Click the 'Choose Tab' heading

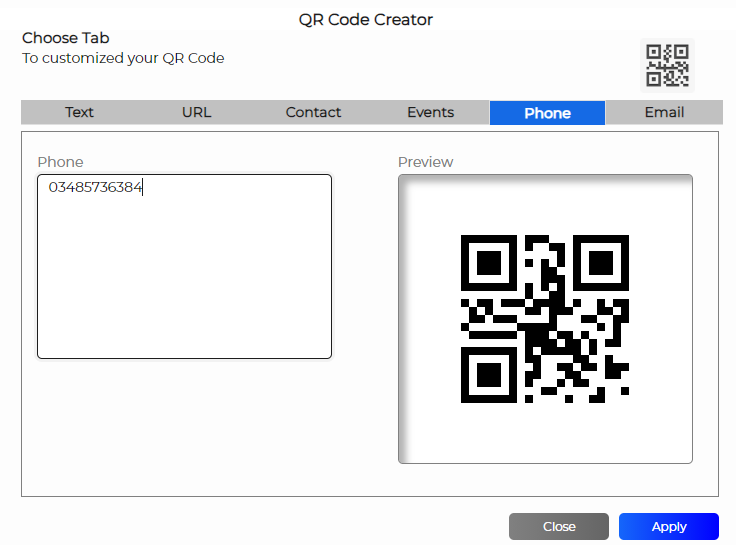click(x=66, y=38)
